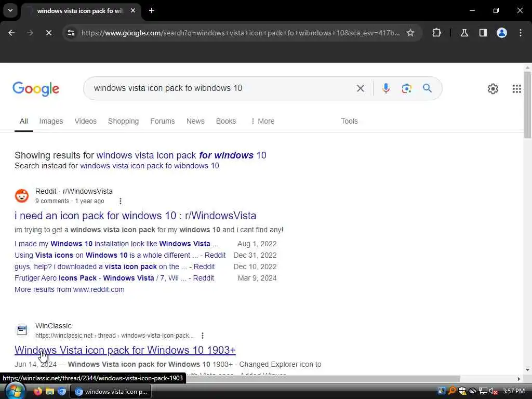Open more options for the Reddit result
Viewport: 532px width, 399px height.
(x=120, y=201)
